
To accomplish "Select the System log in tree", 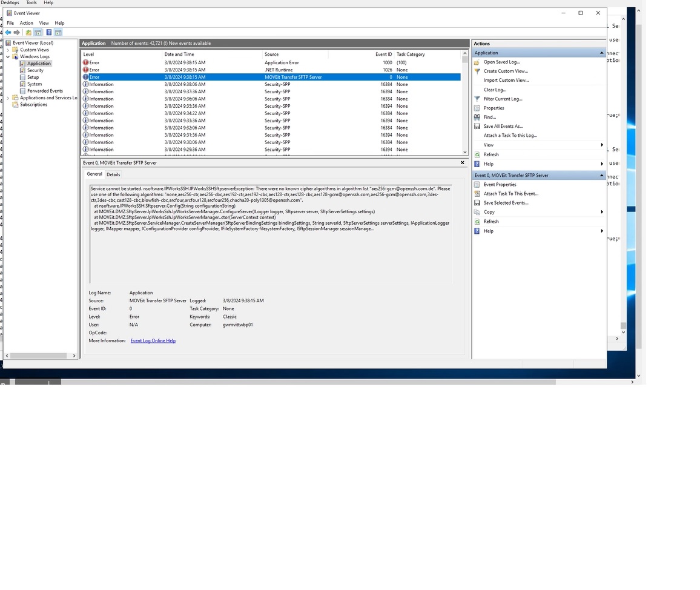I will tap(35, 84).
